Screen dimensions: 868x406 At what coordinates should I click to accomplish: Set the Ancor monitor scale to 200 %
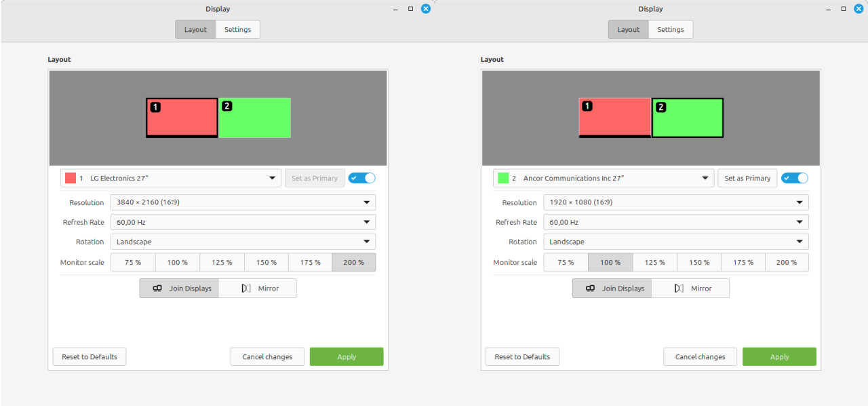pyautogui.click(x=787, y=263)
